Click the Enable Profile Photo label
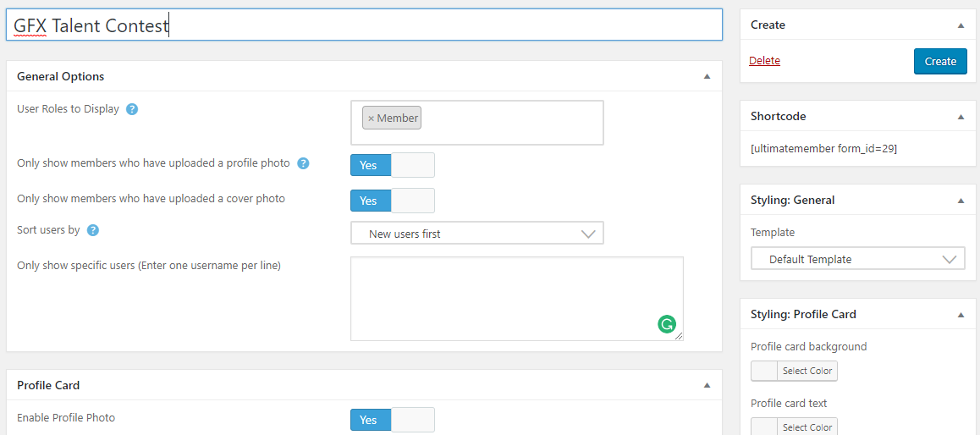The height and width of the screenshot is (435, 980). pos(66,417)
